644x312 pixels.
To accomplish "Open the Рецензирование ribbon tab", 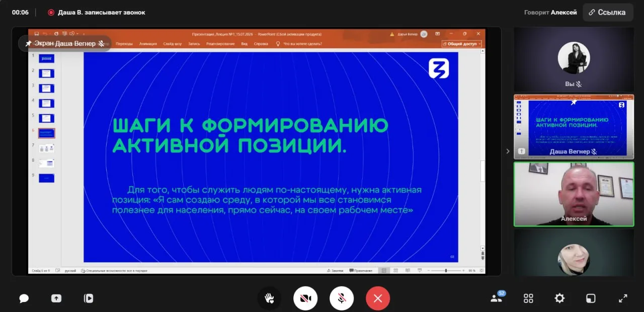I will tap(220, 44).
